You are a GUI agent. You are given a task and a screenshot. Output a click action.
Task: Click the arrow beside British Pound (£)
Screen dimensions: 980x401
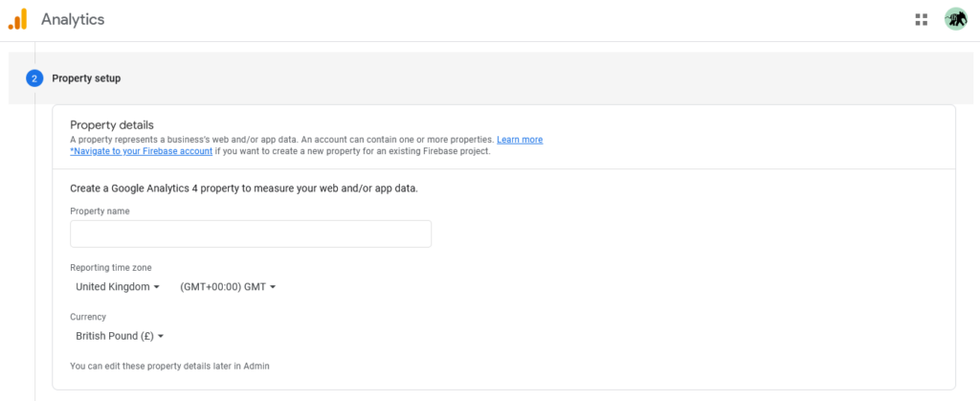coord(161,337)
